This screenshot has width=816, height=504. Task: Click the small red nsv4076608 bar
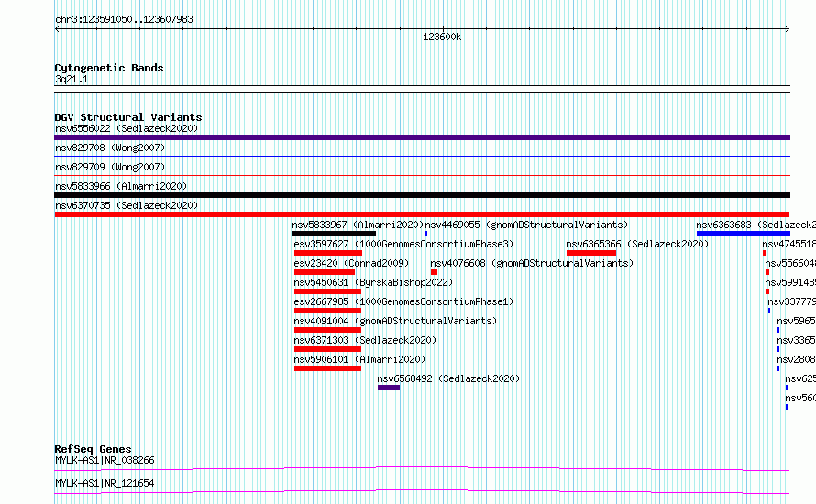tap(434, 272)
